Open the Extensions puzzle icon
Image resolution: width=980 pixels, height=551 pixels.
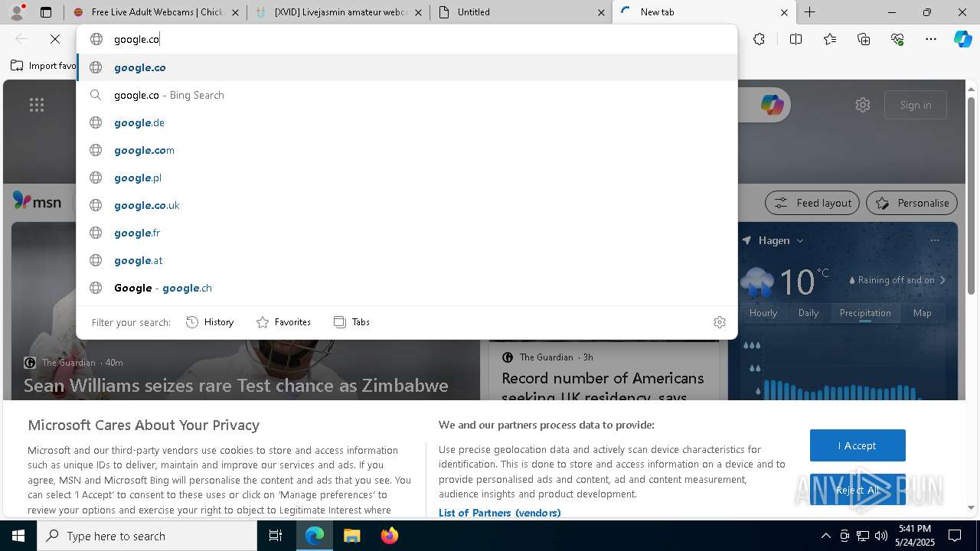(x=759, y=39)
